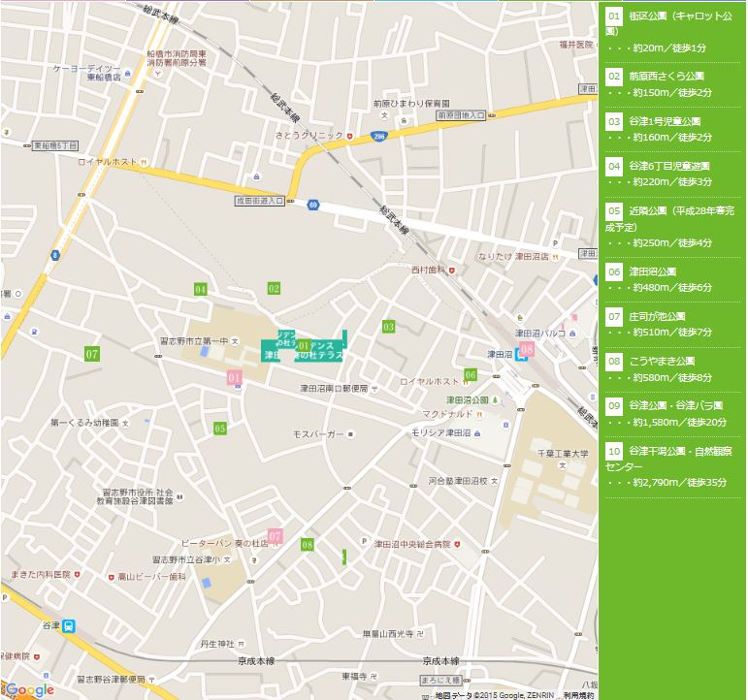Screen dimensions: 748x700
Task: Click pink 07 marker near ピーターパン
Action: click(x=275, y=535)
